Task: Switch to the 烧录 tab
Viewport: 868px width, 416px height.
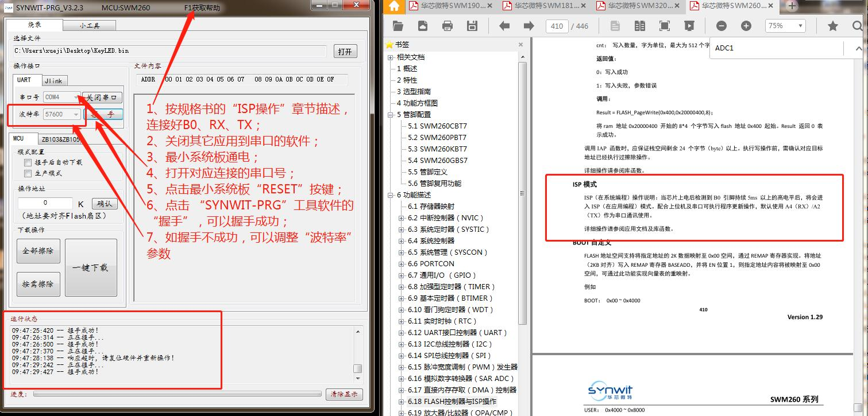Action: click(34, 25)
